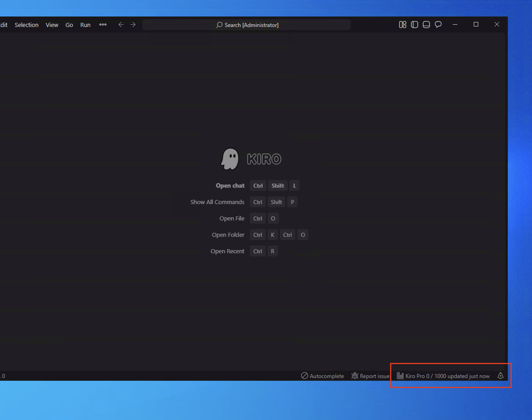Click the Open chat label
Viewport: 532px width, 420px height.
pos(230,186)
